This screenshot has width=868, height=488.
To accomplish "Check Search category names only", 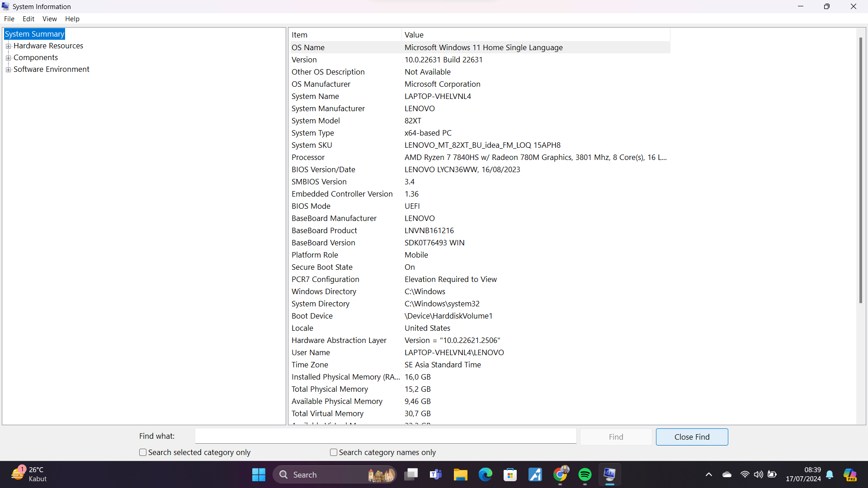I will click(333, 452).
